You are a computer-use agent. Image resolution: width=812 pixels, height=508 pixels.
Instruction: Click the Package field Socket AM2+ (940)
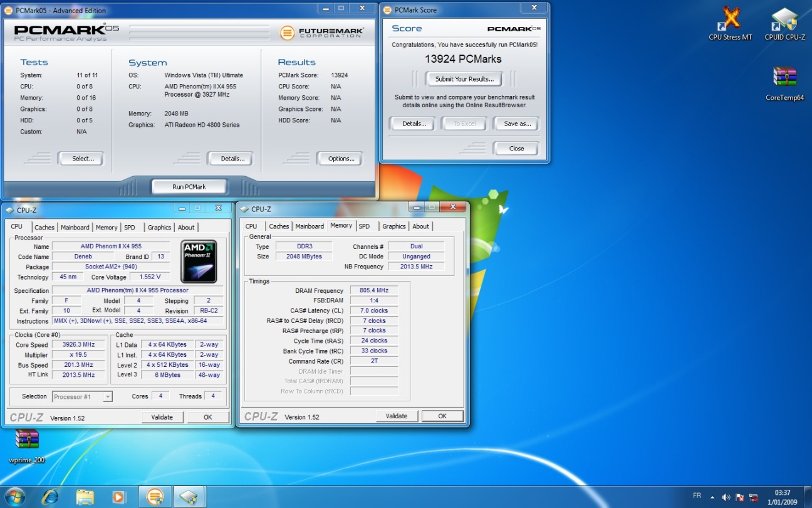click(111, 267)
